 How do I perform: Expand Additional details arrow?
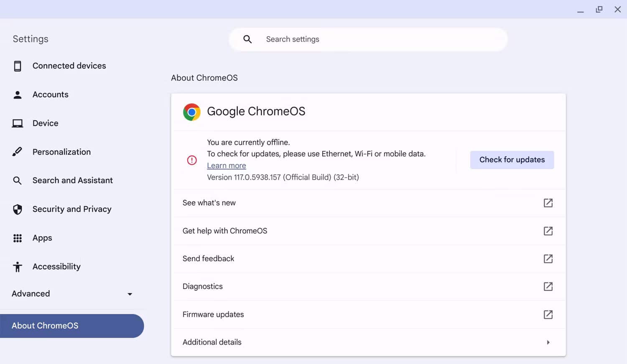[548, 342]
